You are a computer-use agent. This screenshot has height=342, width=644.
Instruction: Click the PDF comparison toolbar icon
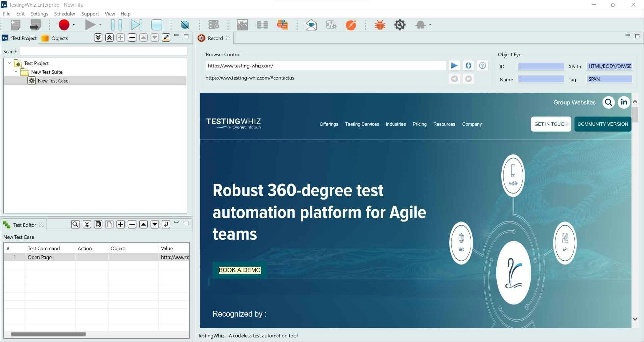tap(282, 25)
